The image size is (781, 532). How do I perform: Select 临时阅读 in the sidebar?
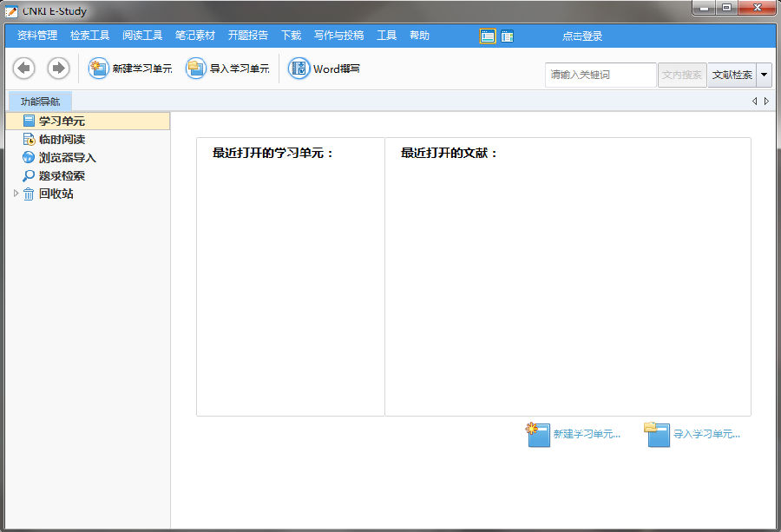click(61, 140)
